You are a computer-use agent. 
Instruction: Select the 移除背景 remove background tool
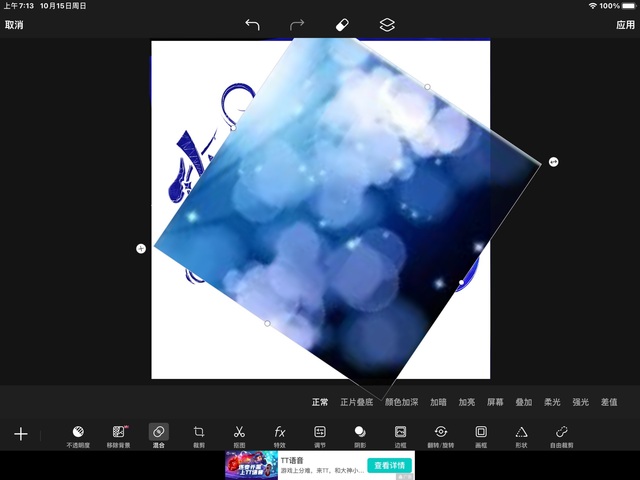pos(119,434)
